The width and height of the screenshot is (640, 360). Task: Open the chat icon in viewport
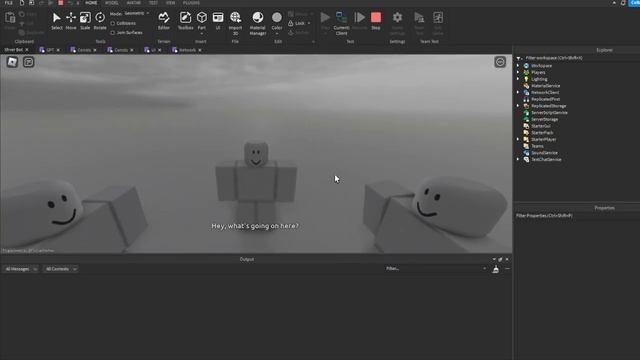coord(29,62)
